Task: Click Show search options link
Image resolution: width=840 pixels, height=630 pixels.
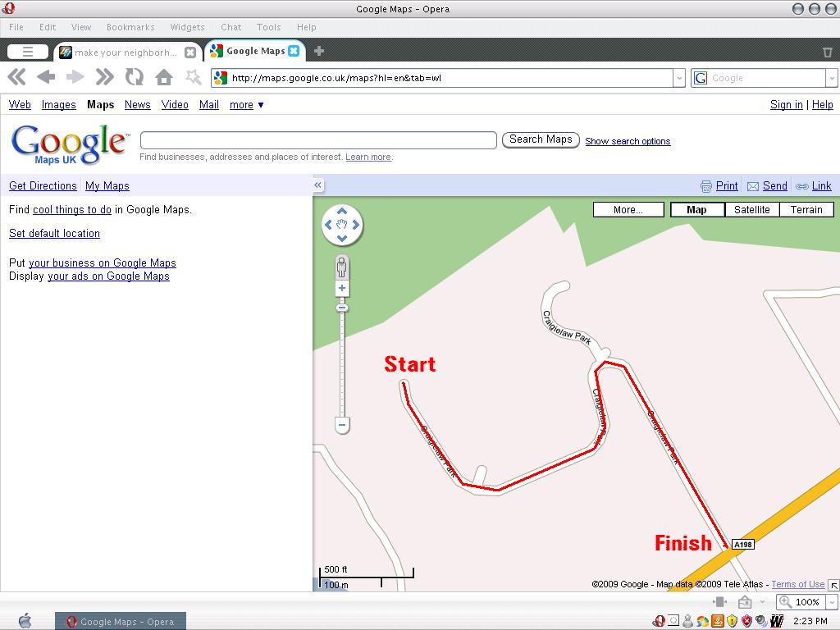Action: [628, 141]
